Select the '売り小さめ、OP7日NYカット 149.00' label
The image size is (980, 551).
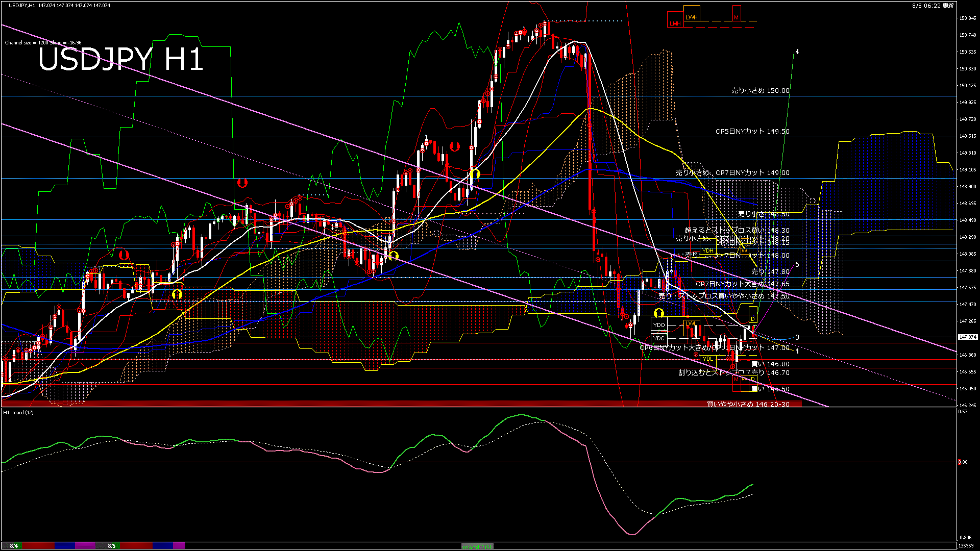click(732, 172)
